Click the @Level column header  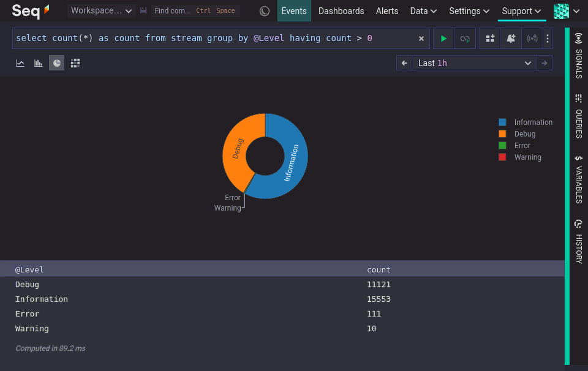(29, 269)
